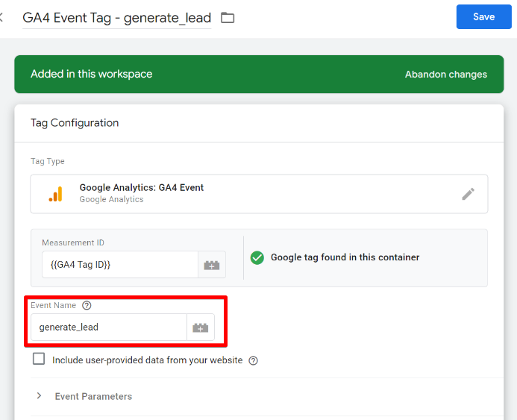Screen dimensions: 517x420
Task: Click the tag name title to rename
Action: pyautogui.click(x=116, y=17)
